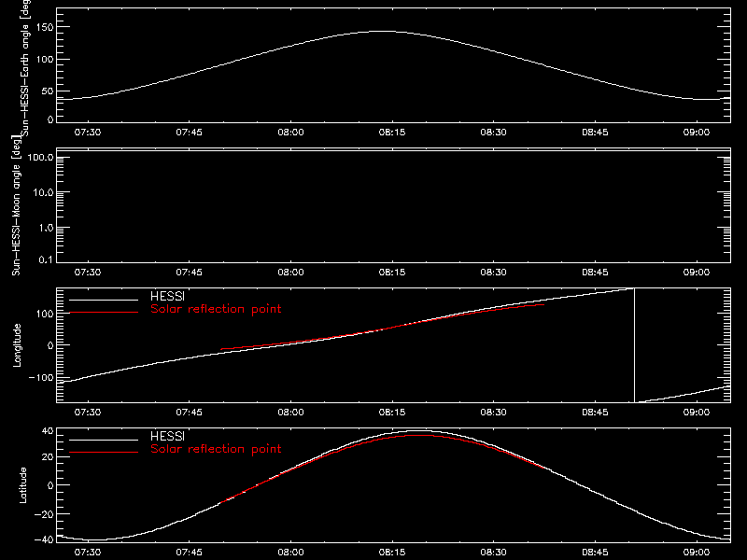Click 08:45 time label under Longitude plot
747x560 pixels.
pyautogui.click(x=595, y=413)
